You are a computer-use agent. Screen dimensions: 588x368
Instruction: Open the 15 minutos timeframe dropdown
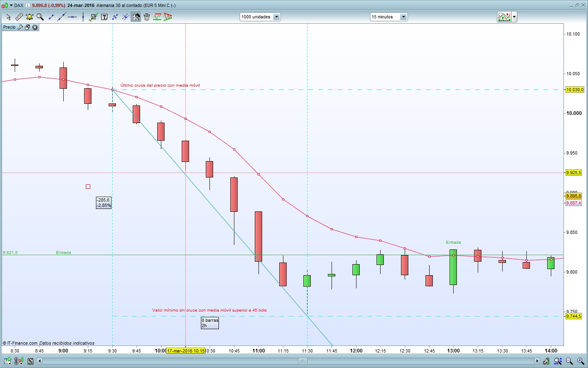[389, 17]
